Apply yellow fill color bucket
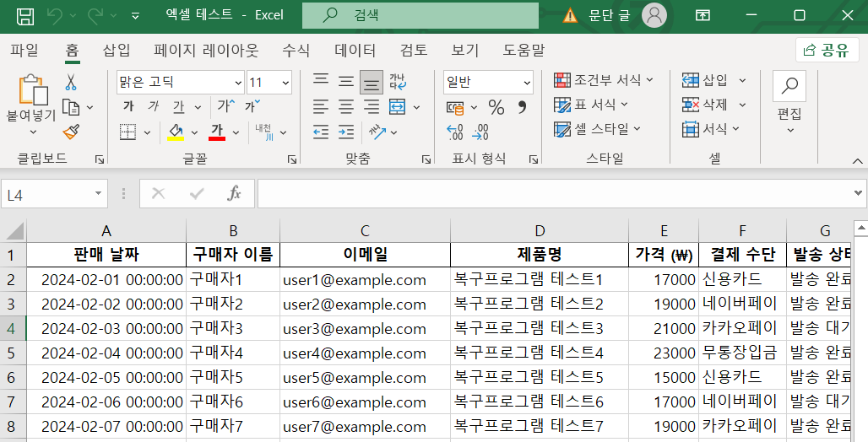This screenshot has height=442, width=868. 176,132
